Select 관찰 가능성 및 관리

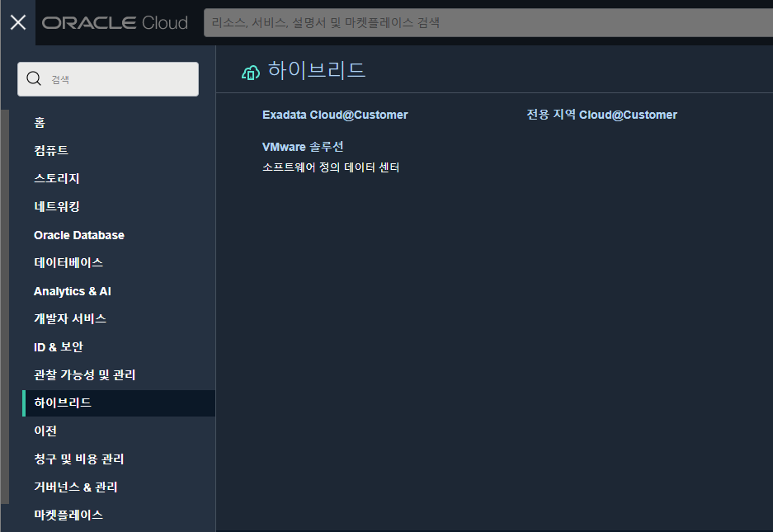[84, 375]
